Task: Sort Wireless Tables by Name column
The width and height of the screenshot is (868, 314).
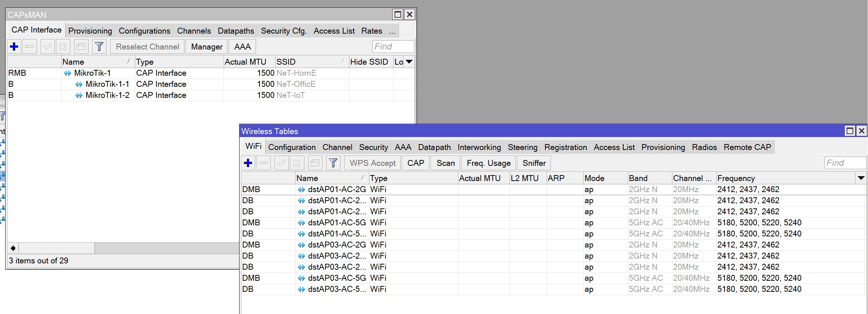Action: point(332,178)
